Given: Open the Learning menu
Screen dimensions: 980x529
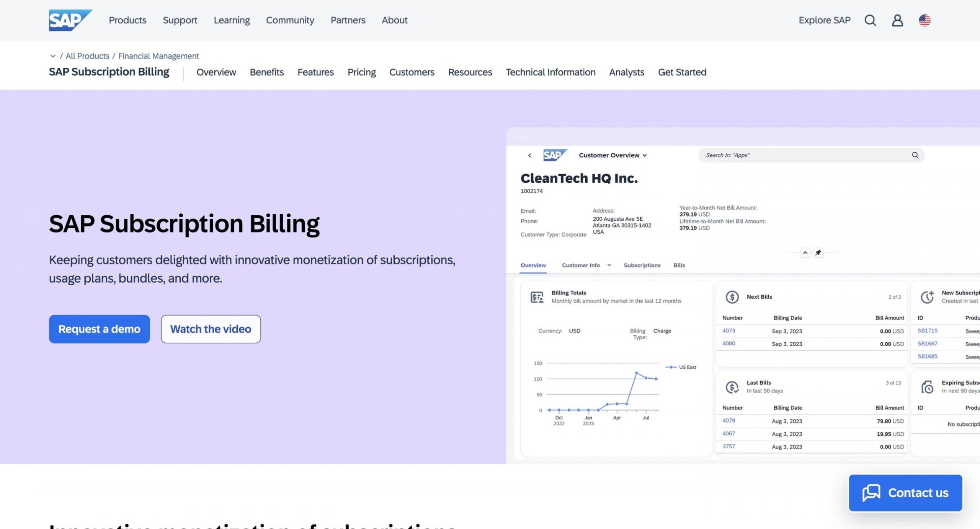Looking at the screenshot, I should [232, 20].
